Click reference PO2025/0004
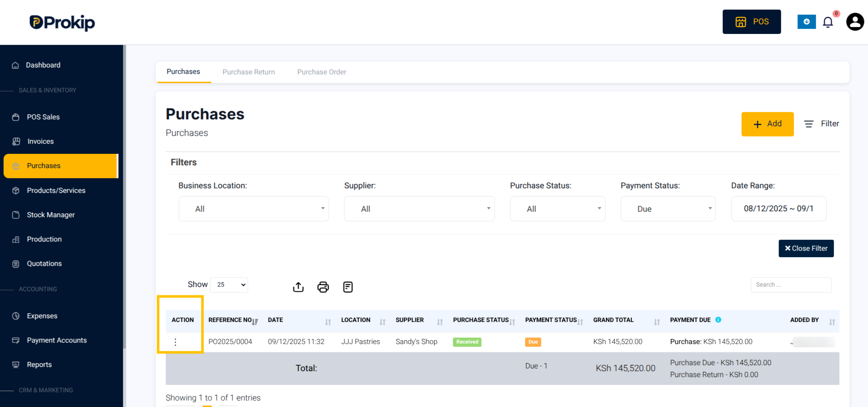Screen dimensions: 868x407 (x=230, y=342)
